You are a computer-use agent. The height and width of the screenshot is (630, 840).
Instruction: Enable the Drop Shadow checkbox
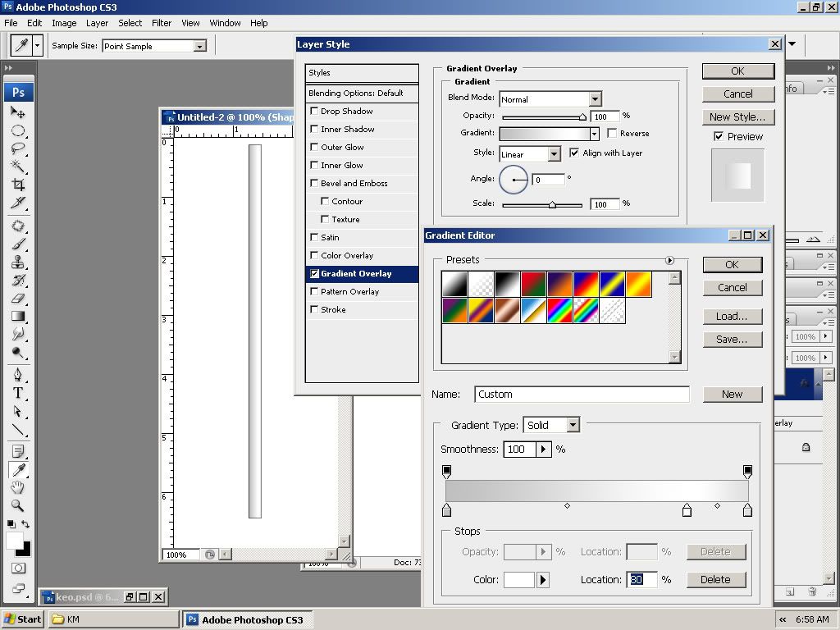click(314, 111)
